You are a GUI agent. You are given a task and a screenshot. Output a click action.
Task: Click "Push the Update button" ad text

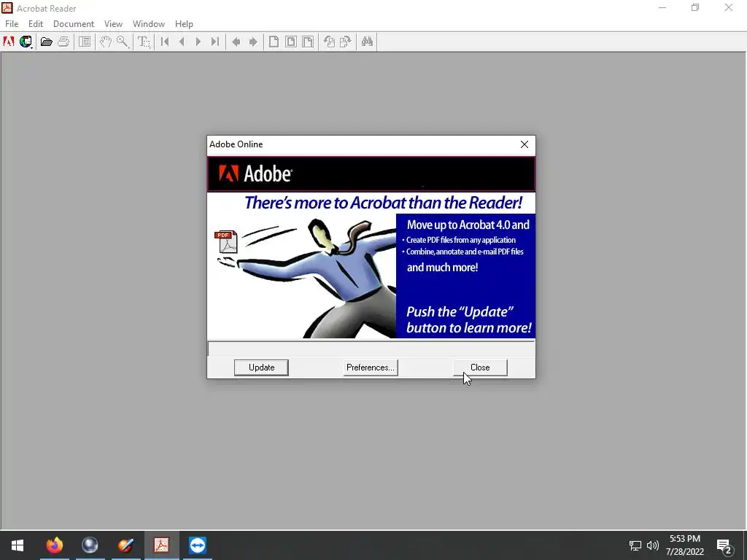pos(469,319)
